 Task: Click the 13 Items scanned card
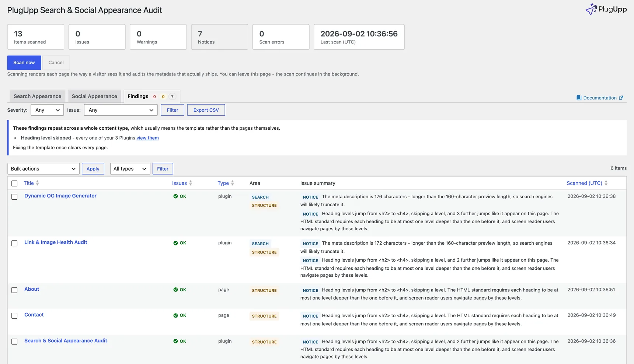click(36, 37)
